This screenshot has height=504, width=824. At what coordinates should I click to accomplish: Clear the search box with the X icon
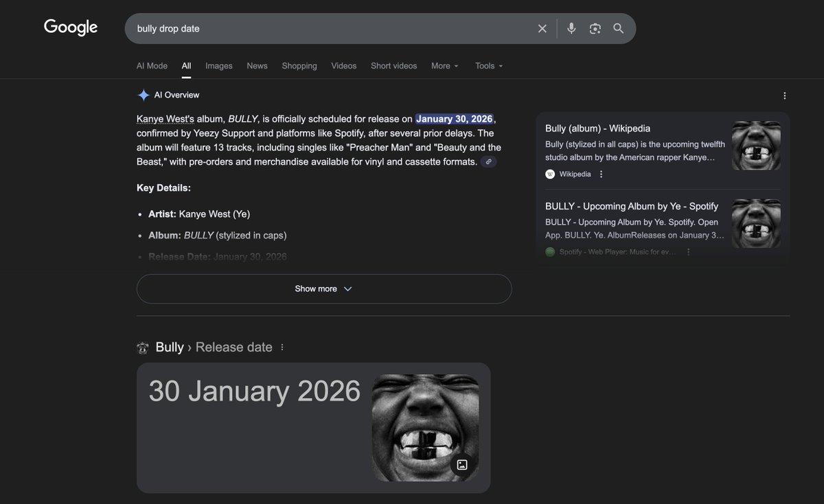pos(542,28)
